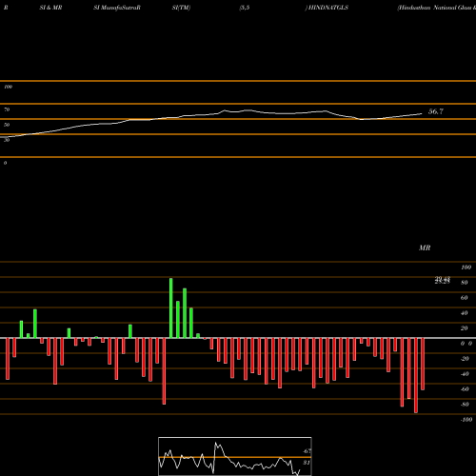Click the Hindusthan National Glass company name
The height and width of the screenshot is (476, 476).
point(437,8)
